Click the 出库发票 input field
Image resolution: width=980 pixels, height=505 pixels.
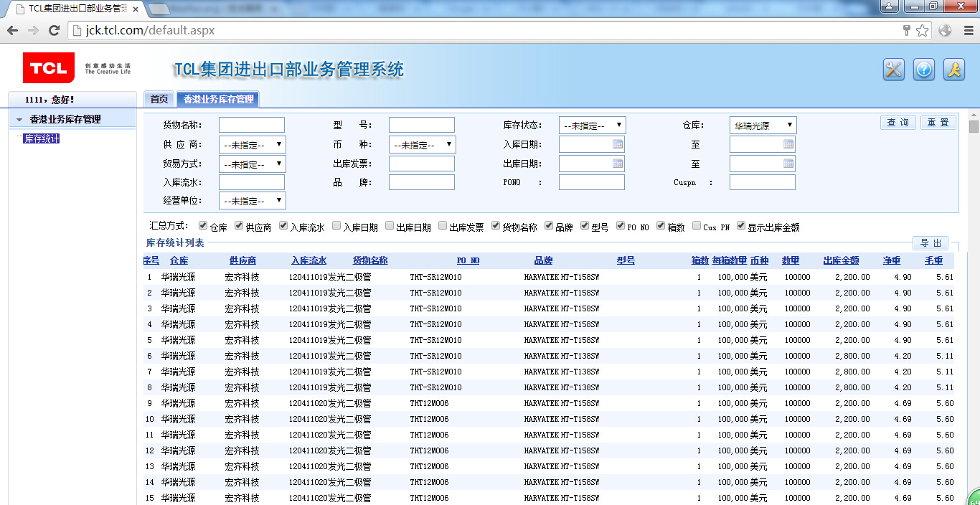[422, 164]
